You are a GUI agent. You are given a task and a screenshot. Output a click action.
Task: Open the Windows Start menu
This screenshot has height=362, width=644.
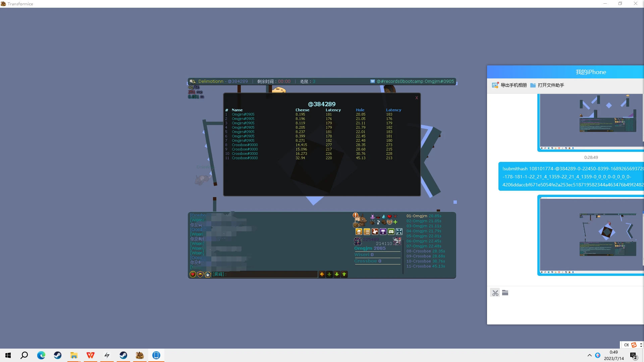coord(8,355)
